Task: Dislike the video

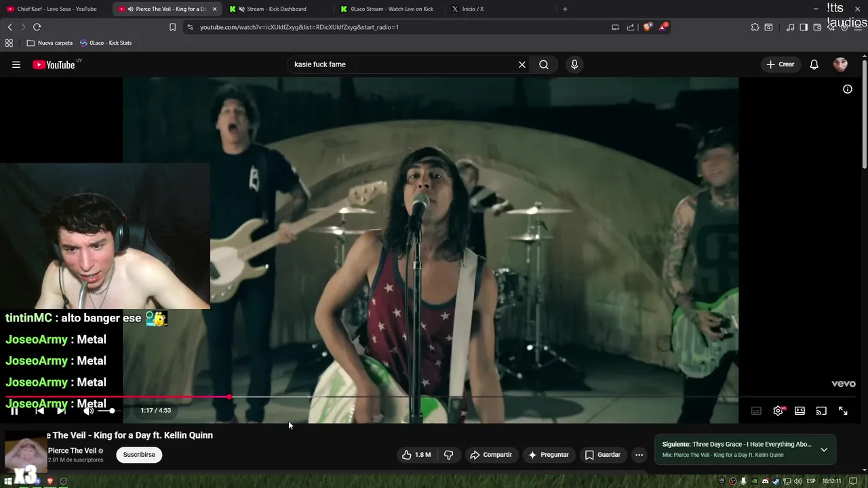Action: coord(448,455)
